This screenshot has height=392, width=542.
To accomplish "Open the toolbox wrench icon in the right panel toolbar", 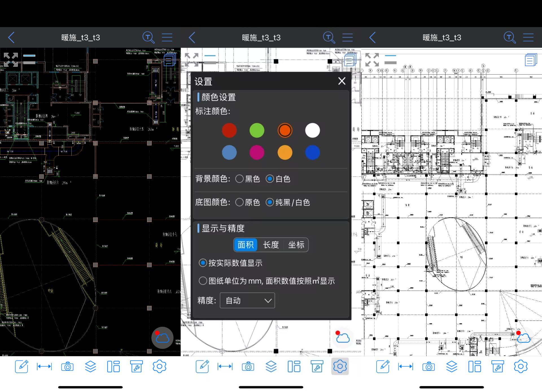I will (497, 367).
